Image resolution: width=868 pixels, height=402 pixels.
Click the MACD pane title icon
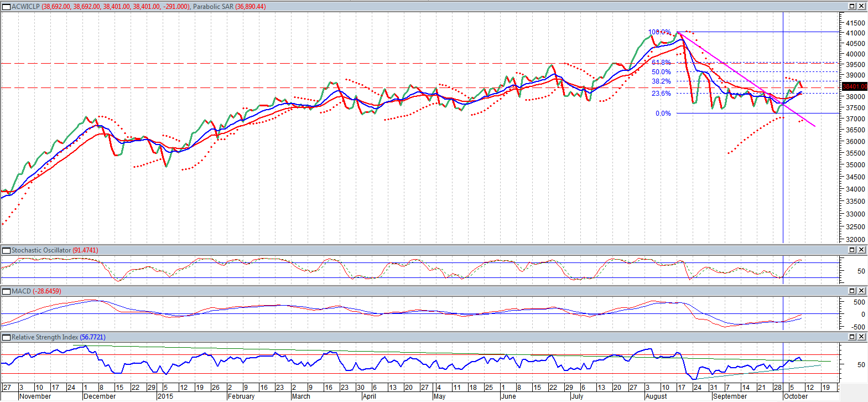(7, 291)
